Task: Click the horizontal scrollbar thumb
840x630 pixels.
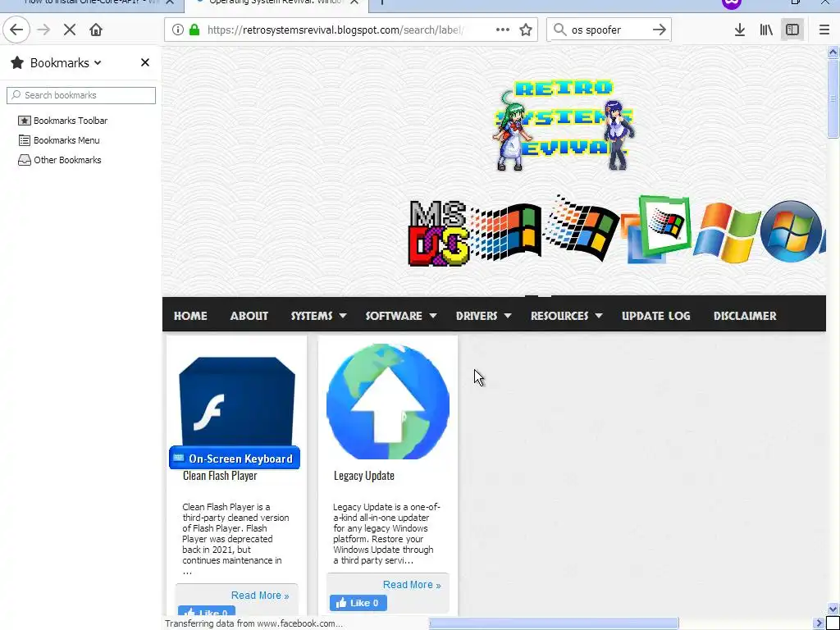Action: tap(554, 623)
